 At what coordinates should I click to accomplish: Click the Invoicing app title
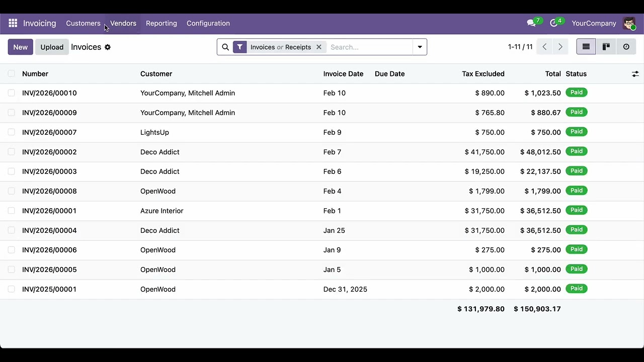(x=40, y=23)
